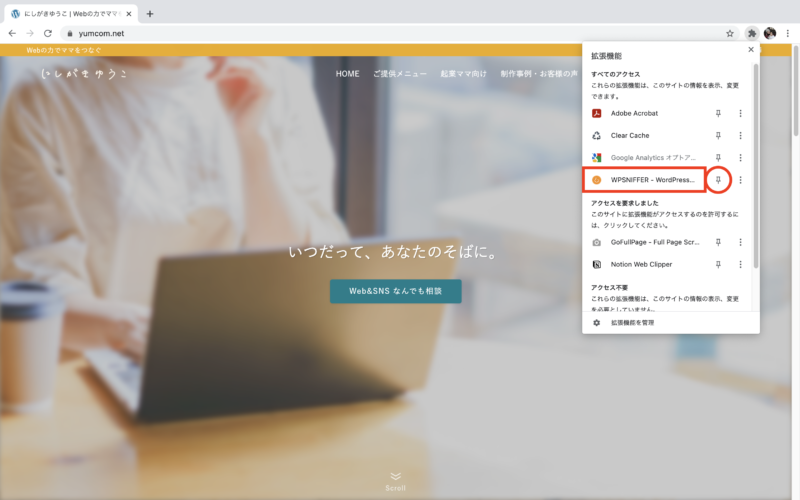This screenshot has width=800, height=500.
Task: Pin the WPSNIFFER extension to toolbar
Action: [718, 180]
